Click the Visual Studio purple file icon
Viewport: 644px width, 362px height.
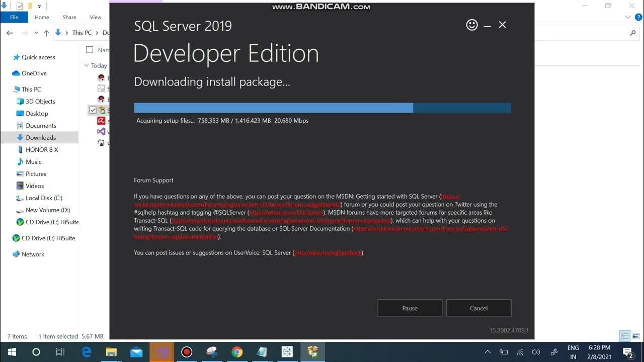101,132
